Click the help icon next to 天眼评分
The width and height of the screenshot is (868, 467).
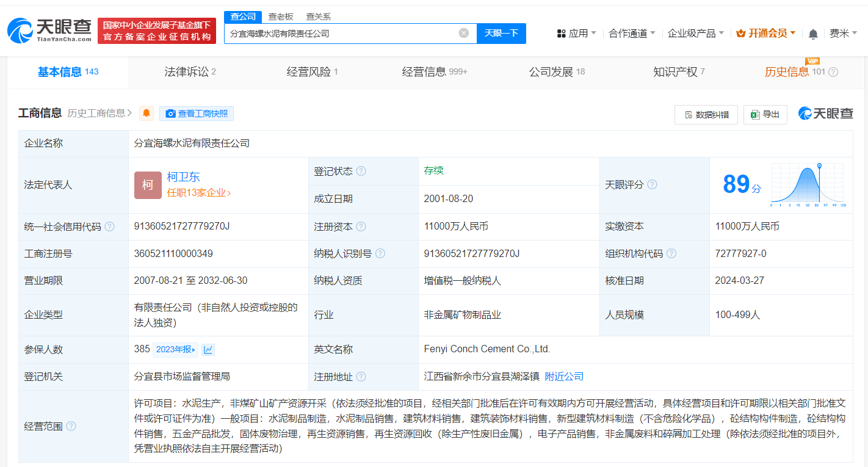pyautogui.click(x=653, y=184)
